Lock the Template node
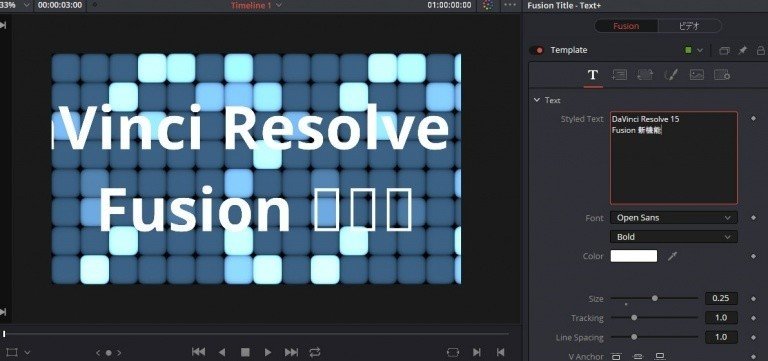Screen dimensions: 768x361 pyautogui.click(x=761, y=50)
